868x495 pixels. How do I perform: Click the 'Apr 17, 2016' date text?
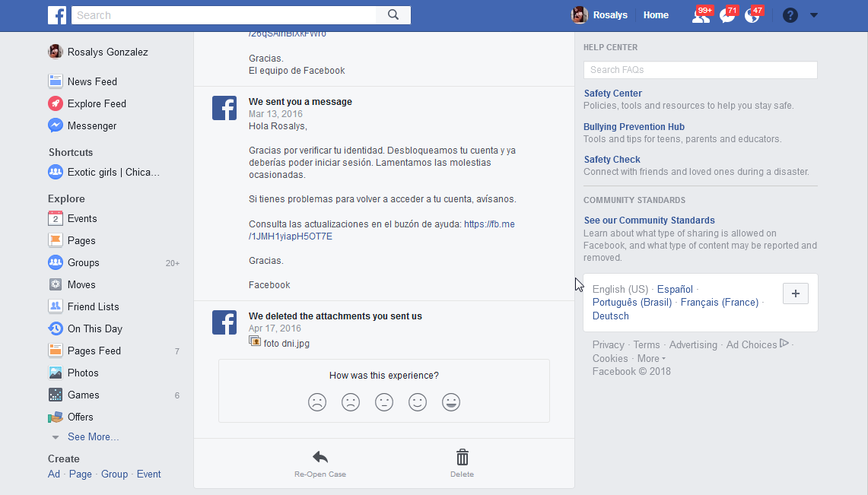point(275,328)
